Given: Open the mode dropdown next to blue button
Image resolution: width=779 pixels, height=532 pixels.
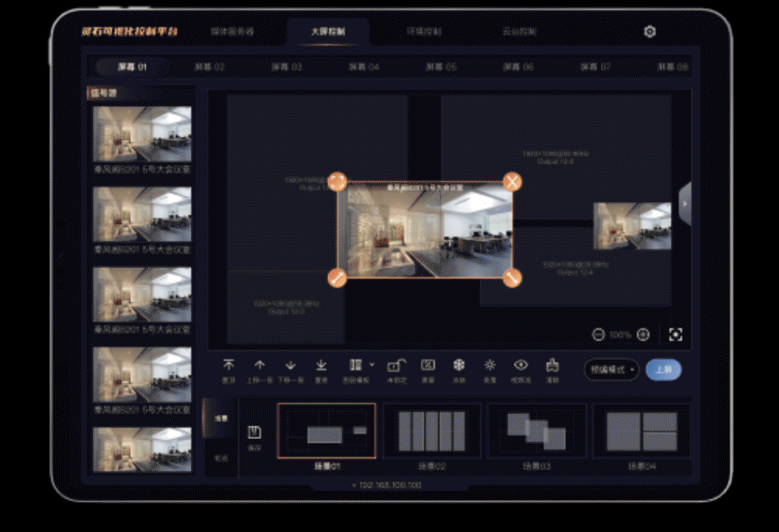Looking at the screenshot, I should point(612,370).
